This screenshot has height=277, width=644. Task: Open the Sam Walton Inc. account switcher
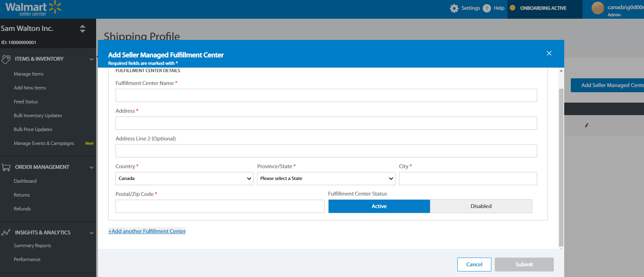coord(82,29)
